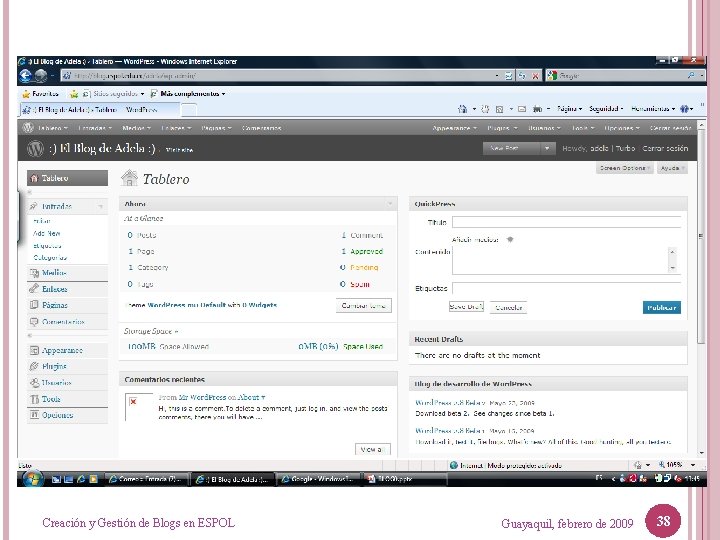Open the address bar history dropdown arrow
720x540 pixels.
(497, 76)
